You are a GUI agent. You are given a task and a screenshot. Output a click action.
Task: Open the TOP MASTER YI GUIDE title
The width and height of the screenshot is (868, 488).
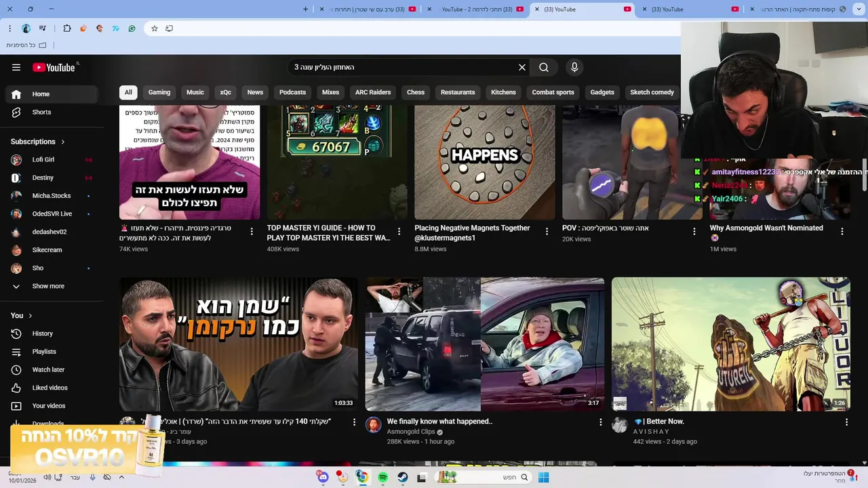point(328,233)
